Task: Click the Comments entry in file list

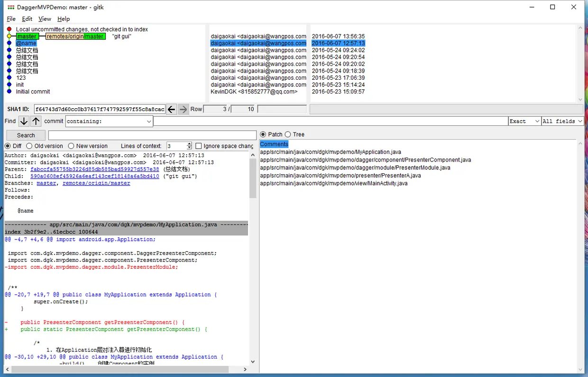Action: [274, 144]
